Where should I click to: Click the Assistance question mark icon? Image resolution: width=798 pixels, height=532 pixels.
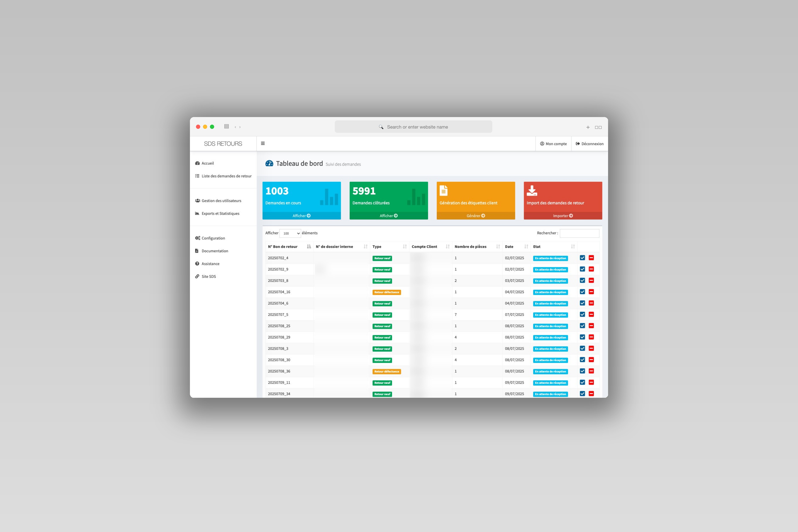197,264
